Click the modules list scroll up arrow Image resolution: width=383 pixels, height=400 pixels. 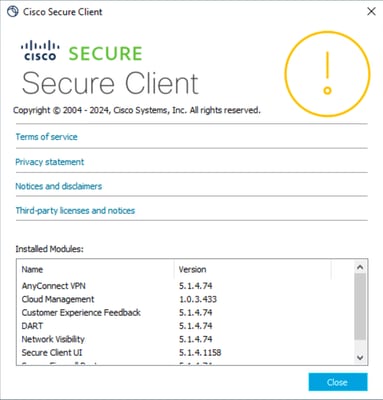tap(360, 267)
